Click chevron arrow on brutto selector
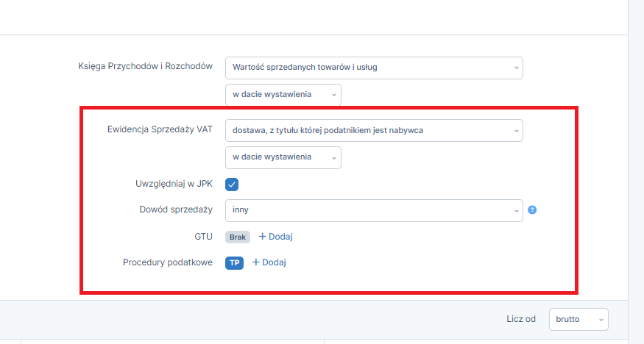 601,320
